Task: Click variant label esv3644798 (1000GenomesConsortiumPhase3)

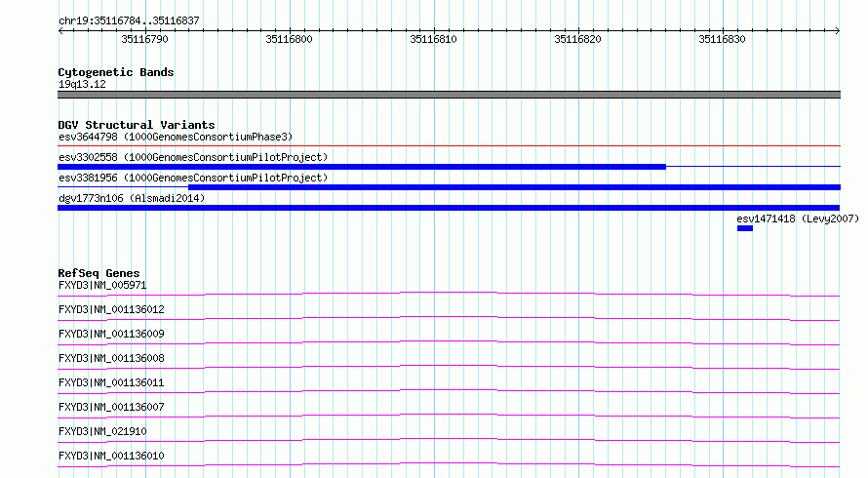Action: [x=176, y=137]
